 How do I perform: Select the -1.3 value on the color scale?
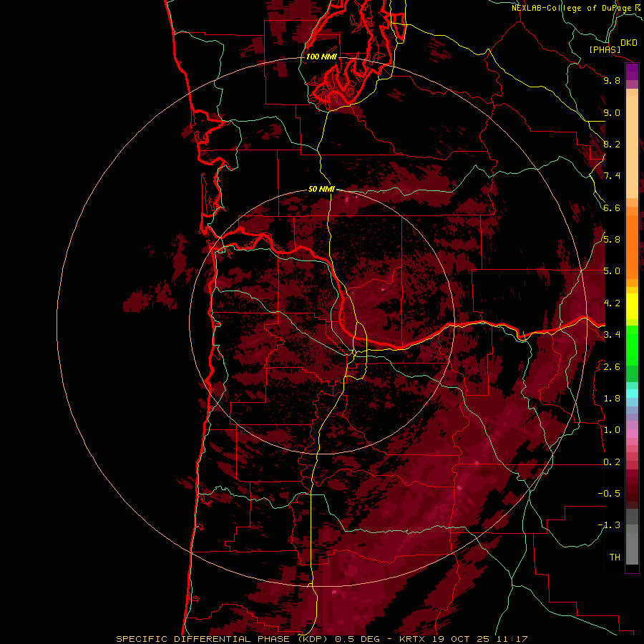click(x=609, y=526)
